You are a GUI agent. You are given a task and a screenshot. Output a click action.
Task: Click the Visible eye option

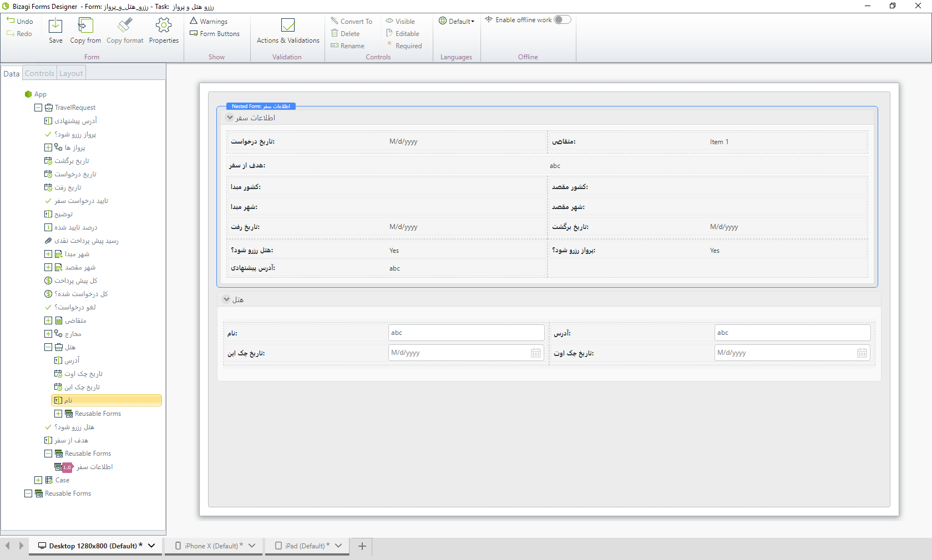tap(401, 21)
